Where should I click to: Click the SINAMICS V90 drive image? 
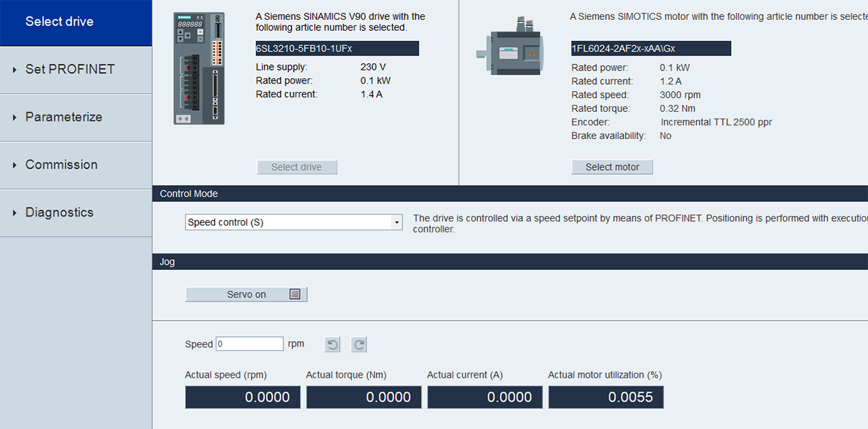pos(199,69)
